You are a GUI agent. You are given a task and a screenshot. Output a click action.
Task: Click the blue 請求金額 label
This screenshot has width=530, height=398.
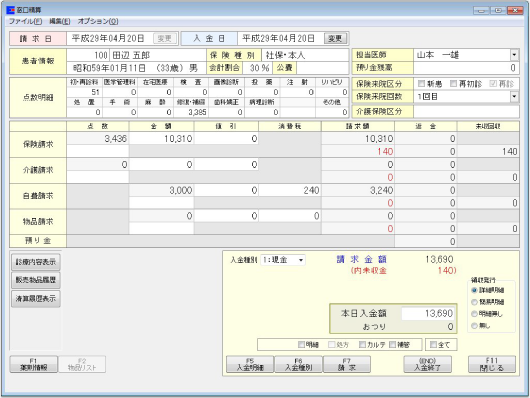tap(362, 259)
